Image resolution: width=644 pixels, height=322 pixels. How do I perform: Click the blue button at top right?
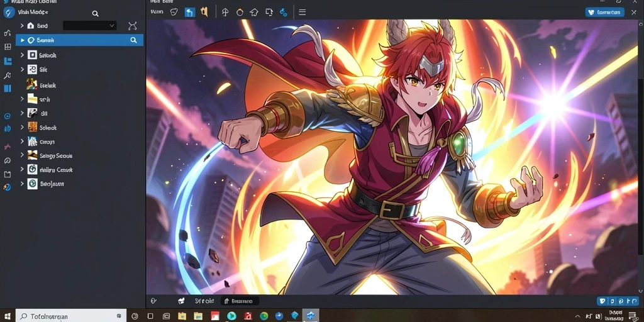coord(604,13)
